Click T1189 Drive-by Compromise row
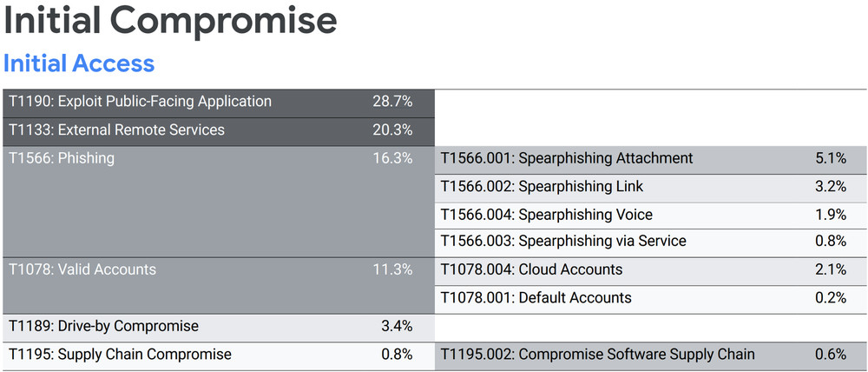 coord(103,327)
